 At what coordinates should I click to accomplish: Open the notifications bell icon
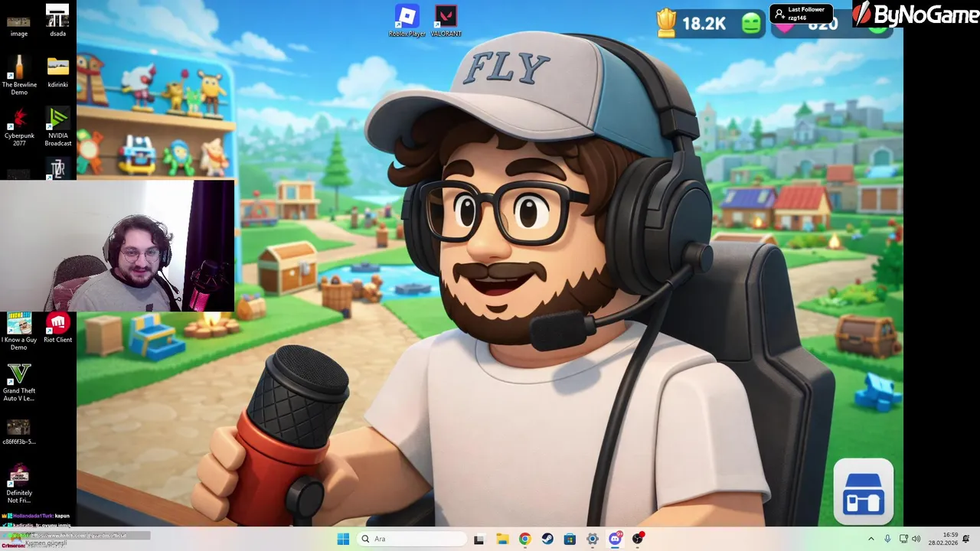point(966,539)
